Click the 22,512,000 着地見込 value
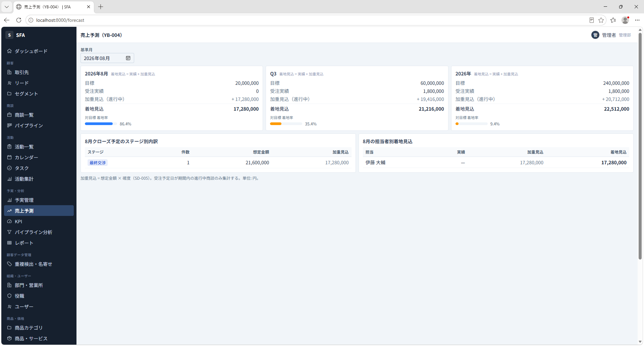 pyautogui.click(x=616, y=109)
